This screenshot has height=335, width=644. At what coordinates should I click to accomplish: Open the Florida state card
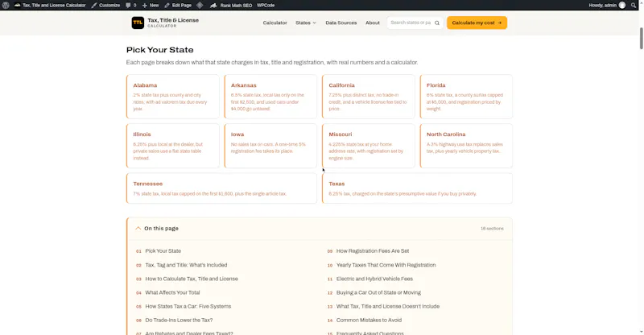[466, 97]
